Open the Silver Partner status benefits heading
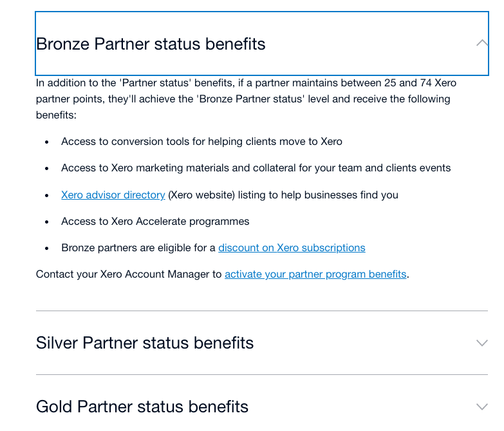504x431 pixels. [145, 343]
